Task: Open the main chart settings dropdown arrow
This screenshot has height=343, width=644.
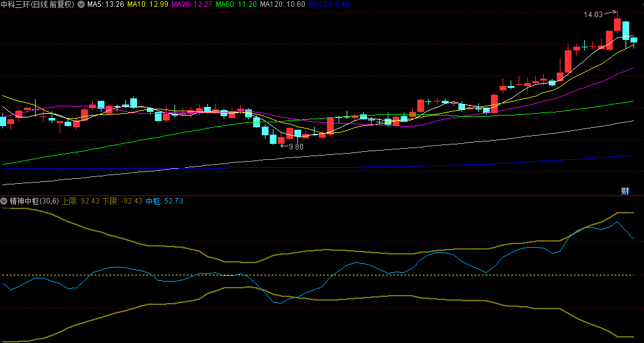Action: [x=81, y=4]
